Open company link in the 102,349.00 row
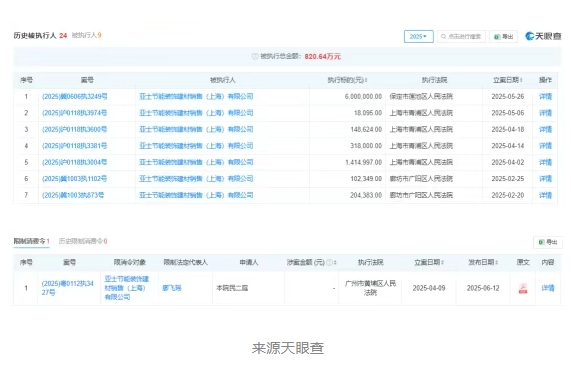This screenshot has width=571, height=368. [196, 179]
